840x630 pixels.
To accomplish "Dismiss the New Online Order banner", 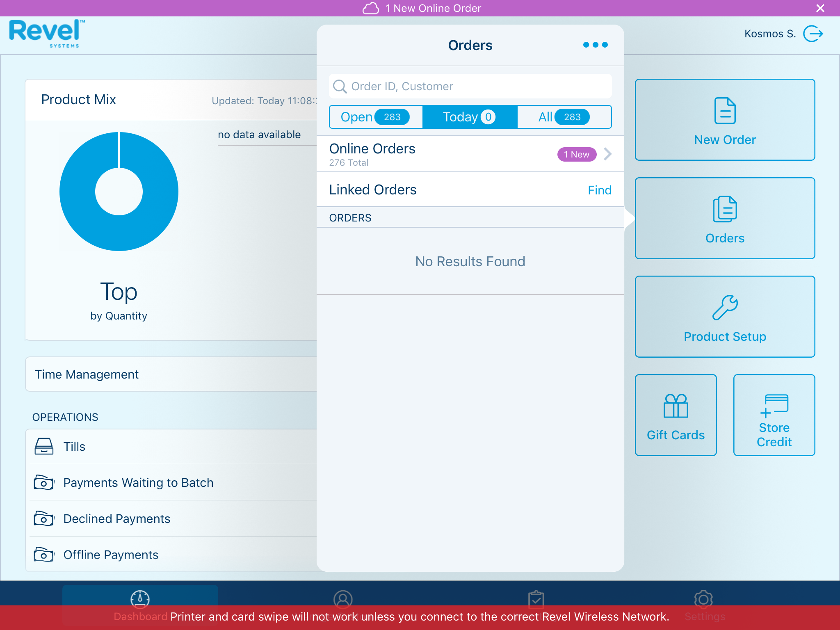I will point(820,8).
